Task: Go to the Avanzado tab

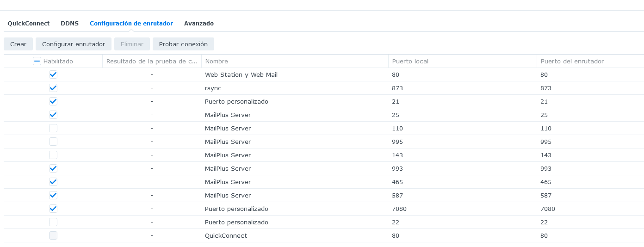Action: coord(198,24)
